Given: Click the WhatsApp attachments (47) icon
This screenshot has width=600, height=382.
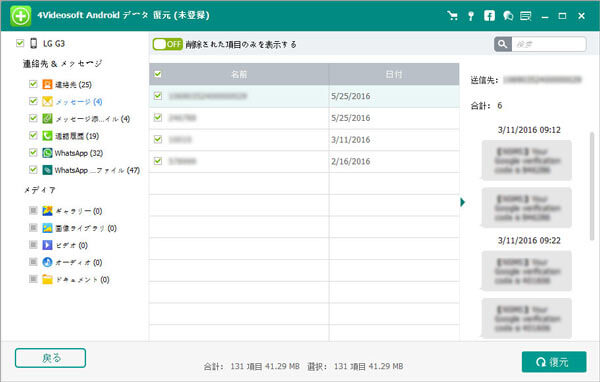Looking at the screenshot, I should click(x=47, y=170).
